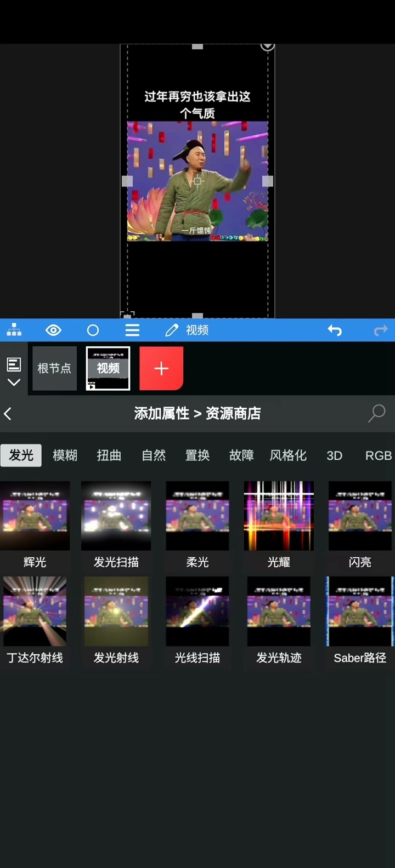Click the top-right corner handle on canvas
Viewport: 395px width, 868px height.
[267, 46]
